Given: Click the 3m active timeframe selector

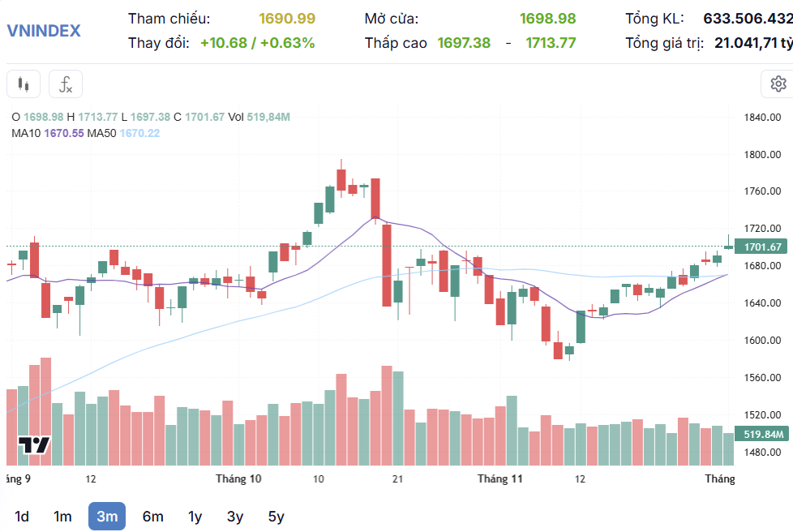Looking at the screenshot, I should pyautogui.click(x=106, y=516).
